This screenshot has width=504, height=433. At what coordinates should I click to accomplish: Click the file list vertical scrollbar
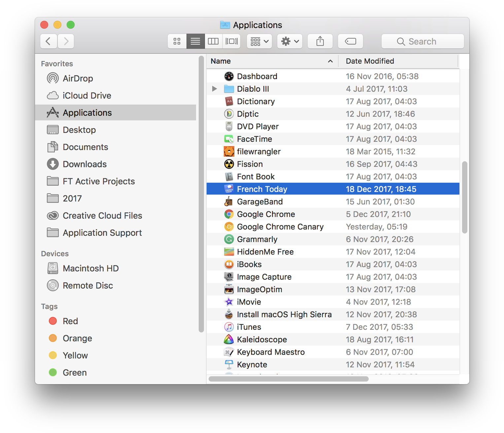[465, 197]
